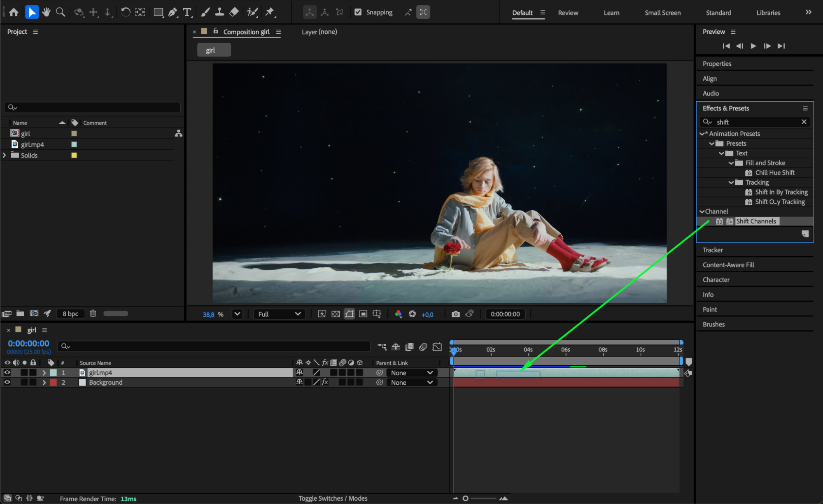Screen dimensions: 823x504
Task: Click Toggle Switches / Modes
Action: pos(333,498)
